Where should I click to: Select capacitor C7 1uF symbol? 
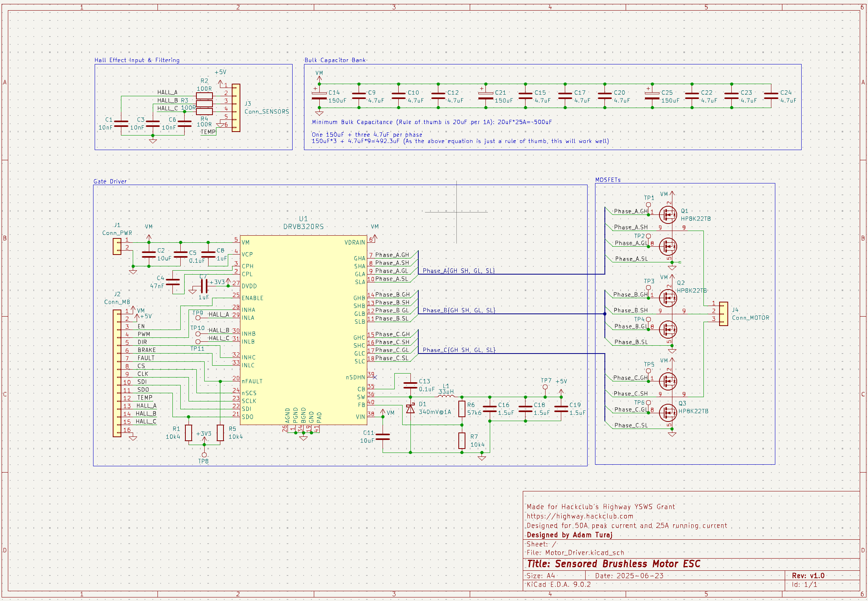pos(204,286)
